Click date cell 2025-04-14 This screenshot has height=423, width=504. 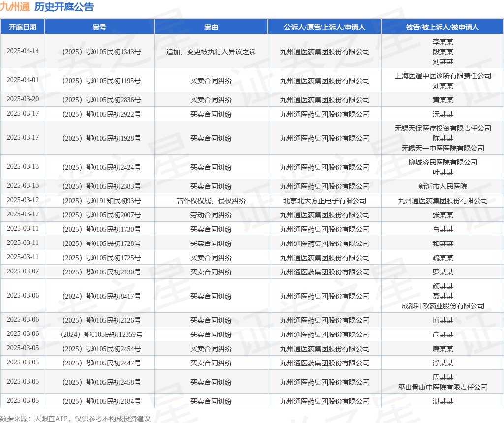(x=23, y=51)
